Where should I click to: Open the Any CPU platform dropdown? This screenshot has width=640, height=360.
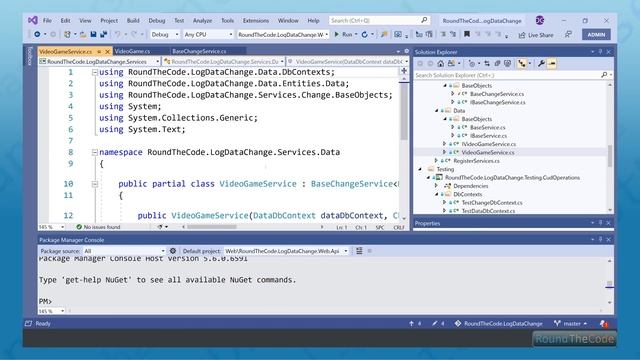(208, 35)
